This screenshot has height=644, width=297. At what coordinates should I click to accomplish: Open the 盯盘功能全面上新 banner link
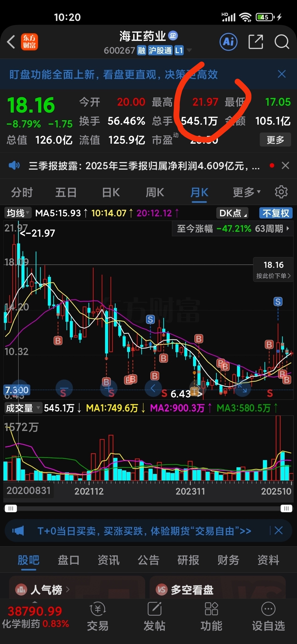(113, 74)
